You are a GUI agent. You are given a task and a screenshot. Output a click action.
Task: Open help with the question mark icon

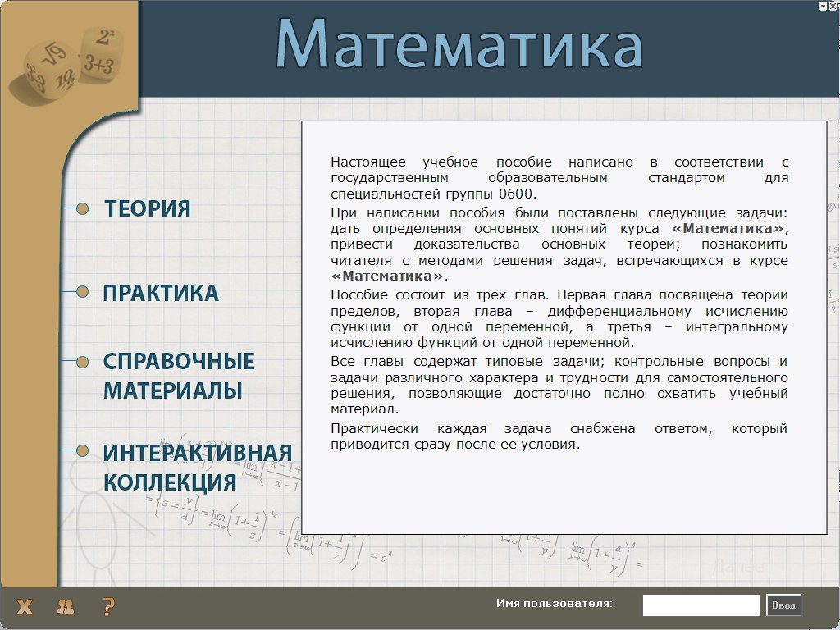(107, 607)
